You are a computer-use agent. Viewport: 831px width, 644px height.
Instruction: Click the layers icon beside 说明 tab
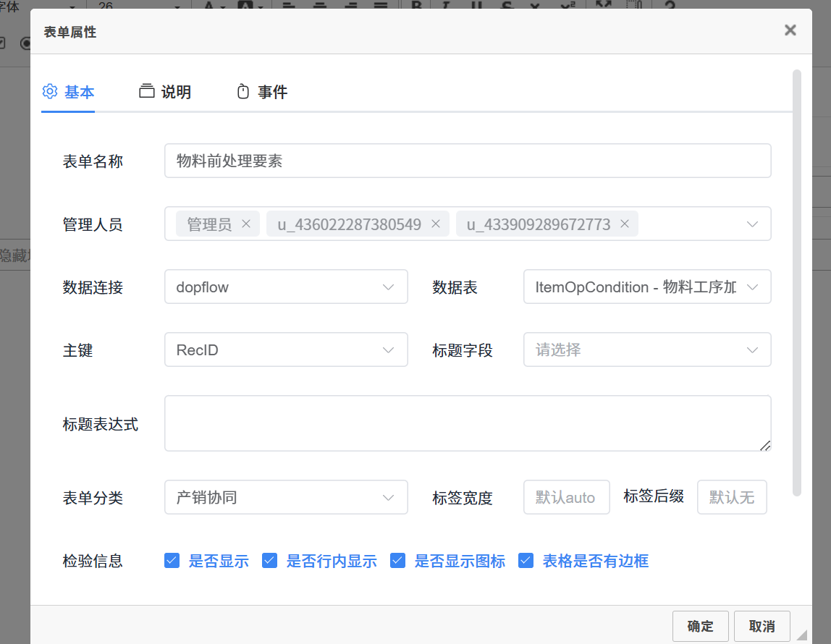point(147,91)
